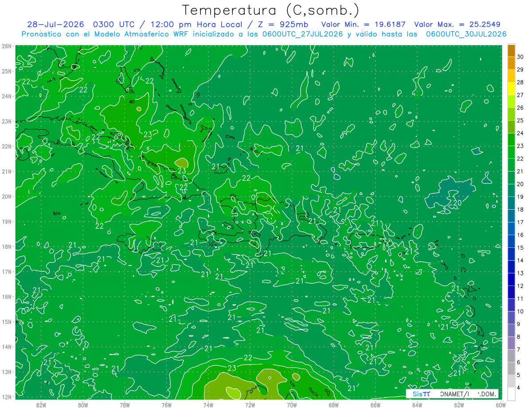Click the latitude axis label '12N'
Image resolution: width=532 pixels, height=411 pixels.
pyautogui.click(x=6, y=397)
